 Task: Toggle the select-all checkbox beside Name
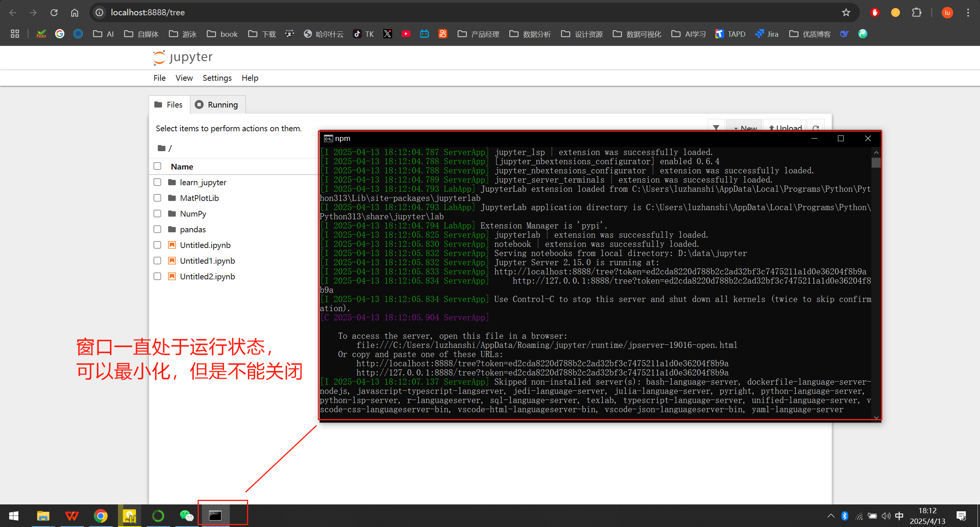(x=157, y=166)
